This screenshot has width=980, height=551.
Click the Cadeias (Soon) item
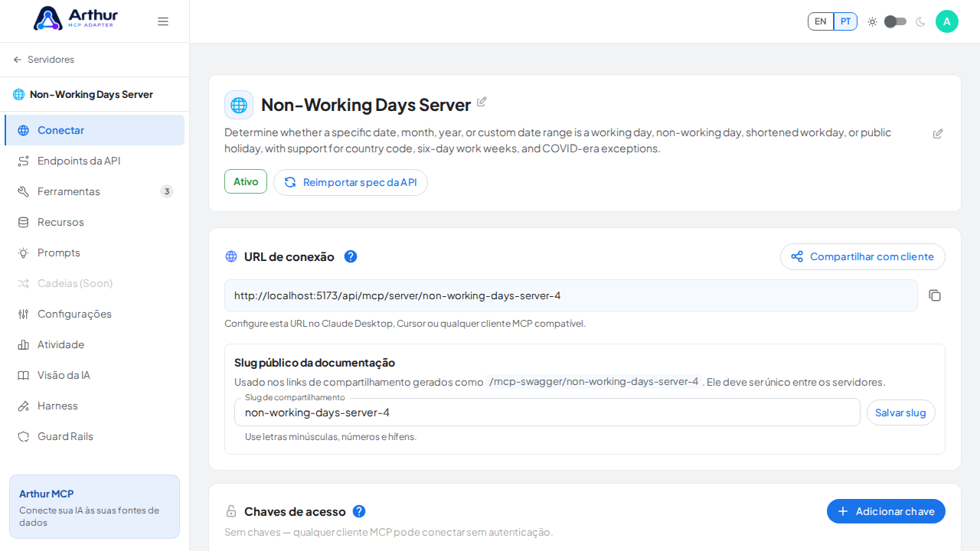94,283
